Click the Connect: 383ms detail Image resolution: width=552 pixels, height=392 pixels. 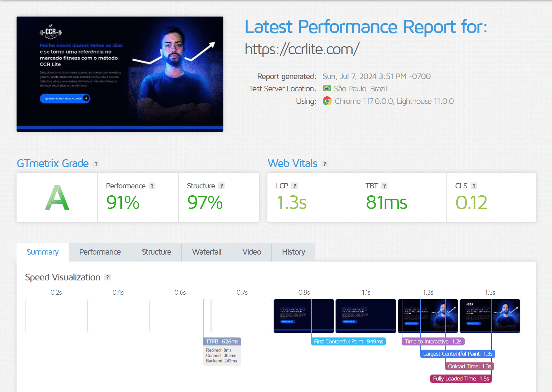[221, 356]
